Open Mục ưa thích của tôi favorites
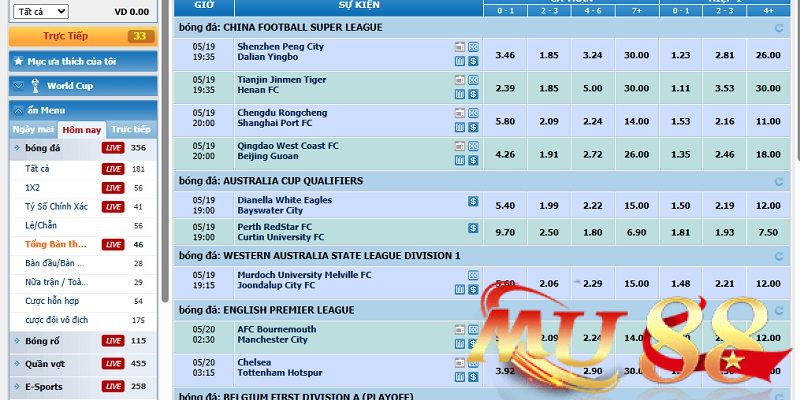The image size is (800, 400). pyautogui.click(x=83, y=61)
